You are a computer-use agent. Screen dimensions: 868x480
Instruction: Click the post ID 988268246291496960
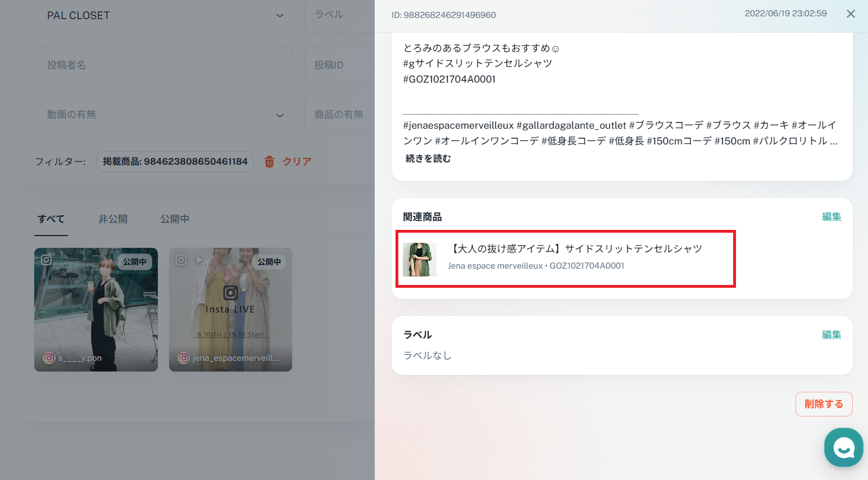tap(444, 15)
